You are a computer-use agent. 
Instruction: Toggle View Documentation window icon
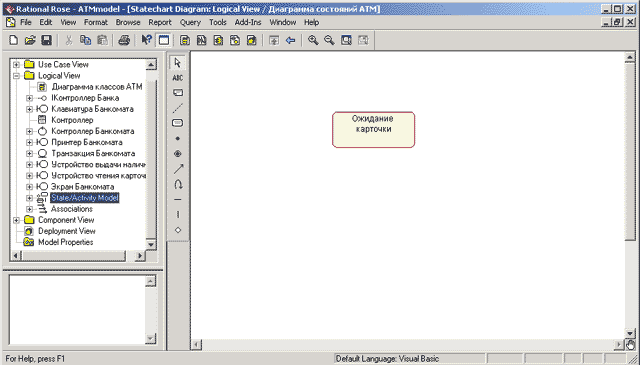[164, 40]
